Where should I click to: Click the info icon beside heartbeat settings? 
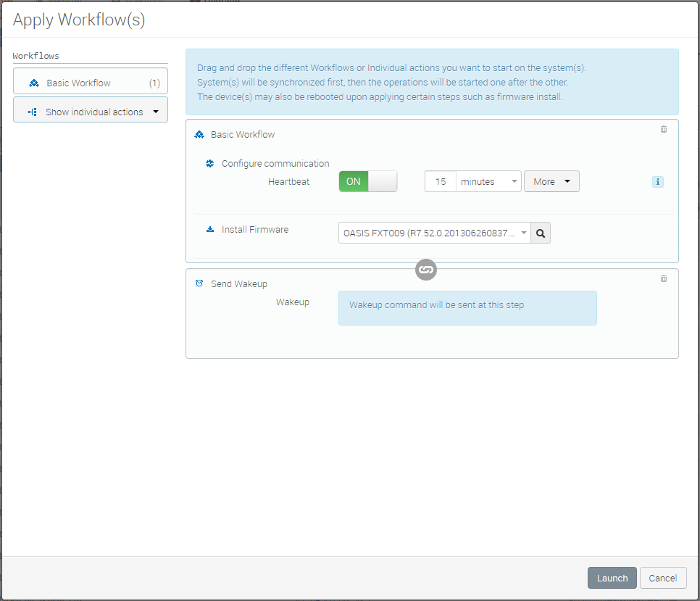point(657,182)
